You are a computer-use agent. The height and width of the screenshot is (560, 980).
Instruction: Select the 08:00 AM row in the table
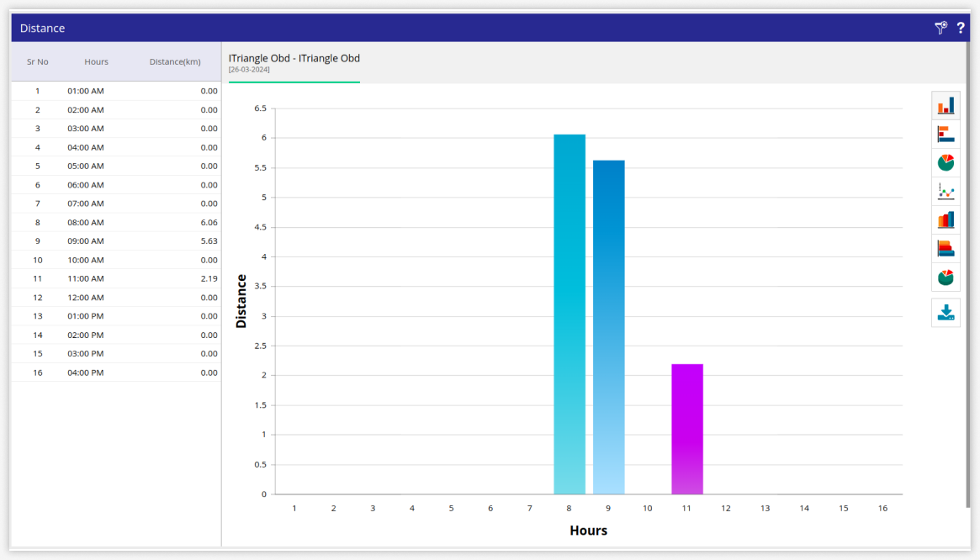tap(116, 223)
